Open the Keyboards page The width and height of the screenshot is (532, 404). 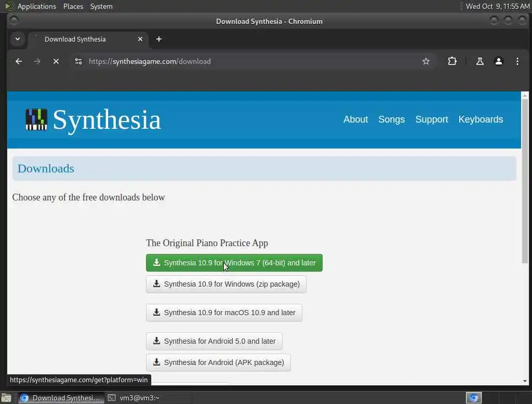[481, 119]
